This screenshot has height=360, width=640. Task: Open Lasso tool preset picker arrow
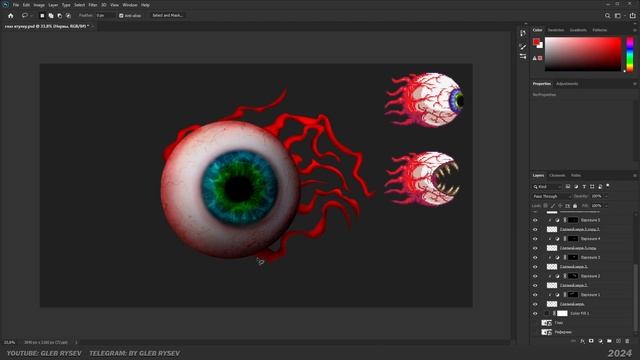click(x=31, y=16)
